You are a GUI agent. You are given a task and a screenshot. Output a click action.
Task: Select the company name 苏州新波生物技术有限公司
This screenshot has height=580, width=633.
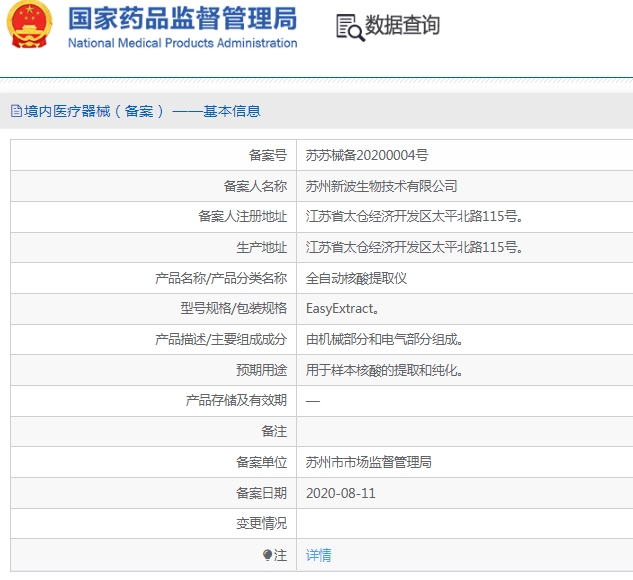(381, 186)
